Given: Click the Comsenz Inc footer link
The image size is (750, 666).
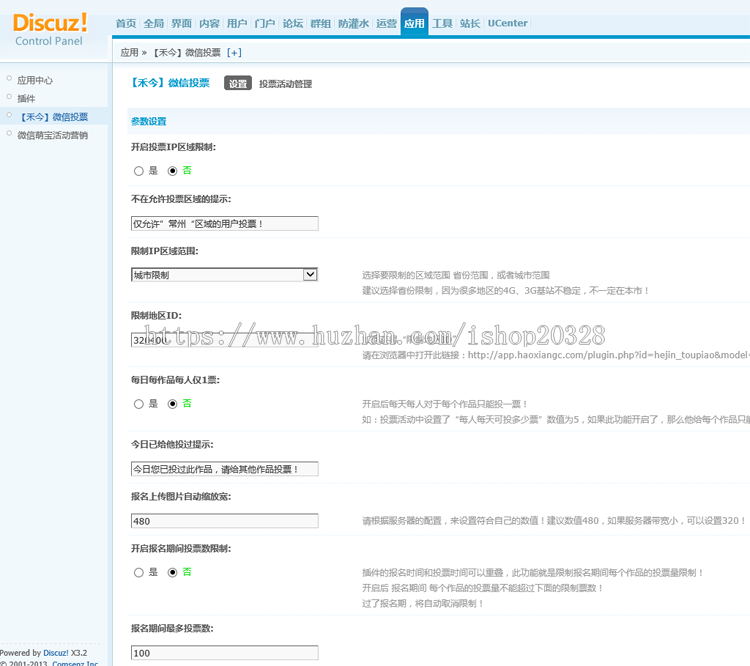Looking at the screenshot, I should pos(75,663).
